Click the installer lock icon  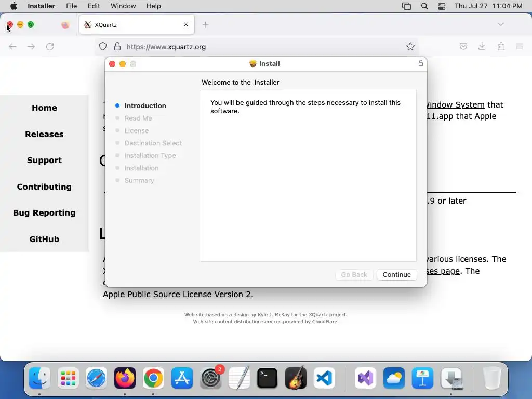pos(421,63)
